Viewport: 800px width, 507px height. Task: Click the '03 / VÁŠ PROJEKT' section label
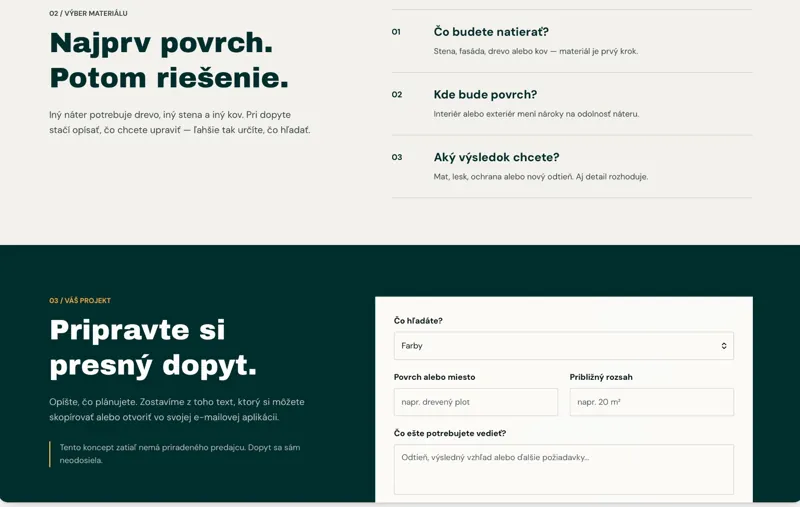pyautogui.click(x=80, y=300)
